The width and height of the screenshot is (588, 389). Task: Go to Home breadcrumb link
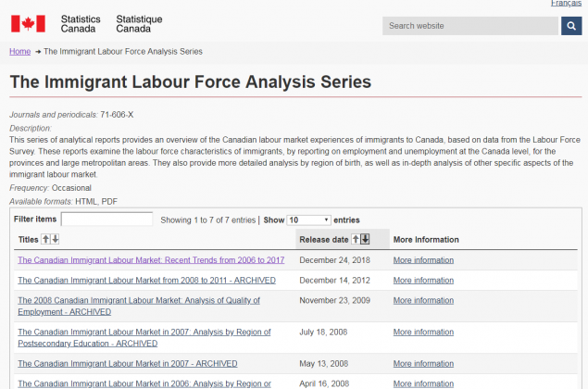click(19, 51)
